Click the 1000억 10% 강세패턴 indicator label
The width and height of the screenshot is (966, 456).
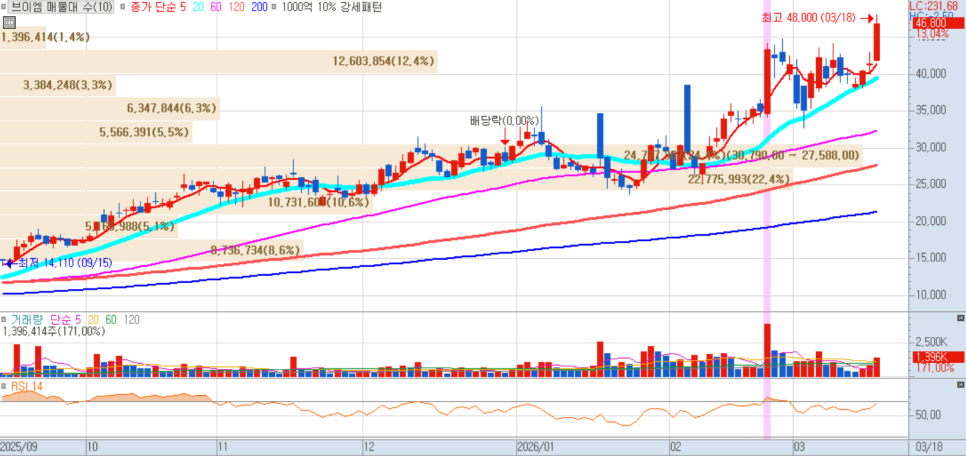pyautogui.click(x=330, y=7)
